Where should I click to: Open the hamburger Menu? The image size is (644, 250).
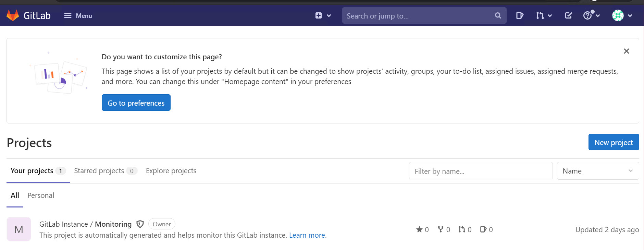click(78, 15)
